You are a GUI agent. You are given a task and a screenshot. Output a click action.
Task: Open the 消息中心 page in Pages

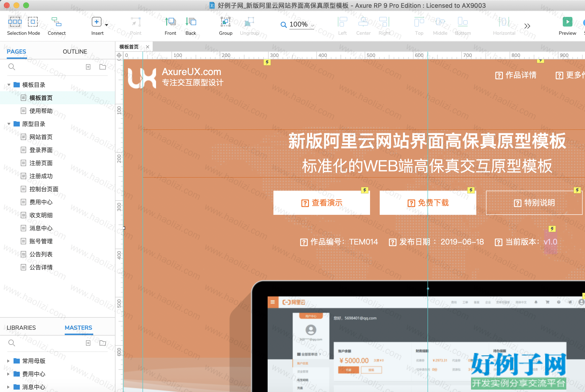pyautogui.click(x=41, y=228)
